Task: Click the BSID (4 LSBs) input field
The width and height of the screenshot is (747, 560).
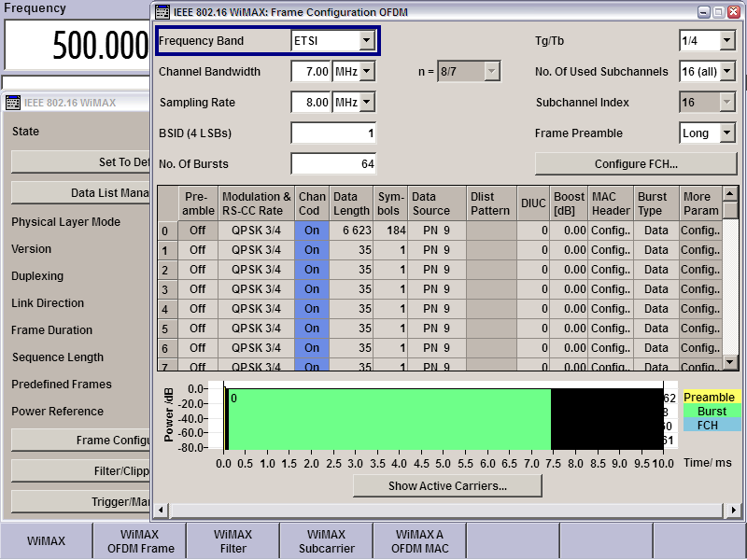Action: point(333,133)
